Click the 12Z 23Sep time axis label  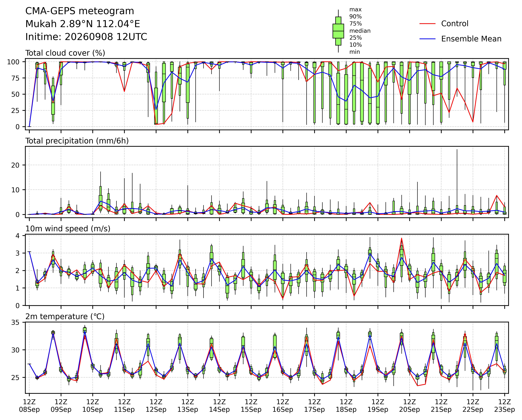click(x=505, y=406)
